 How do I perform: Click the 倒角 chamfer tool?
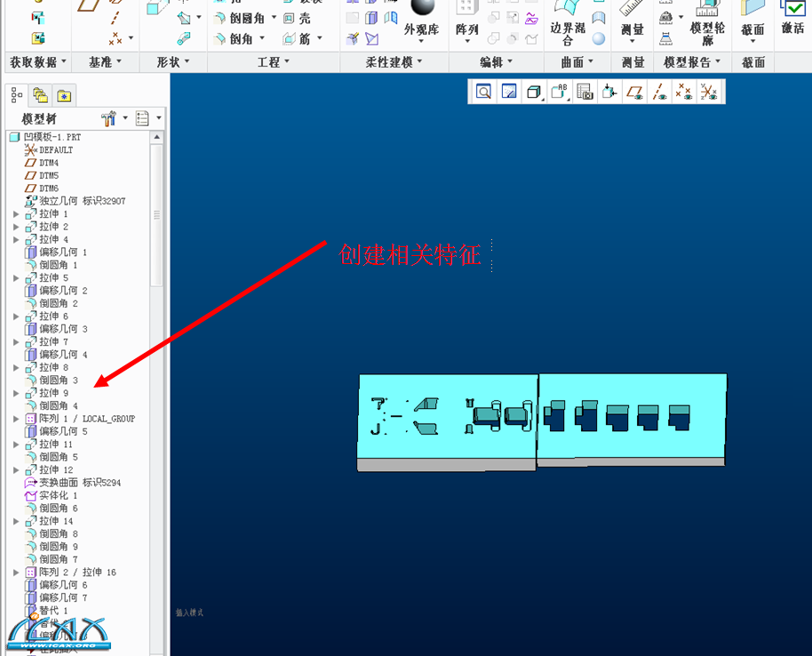[235, 39]
